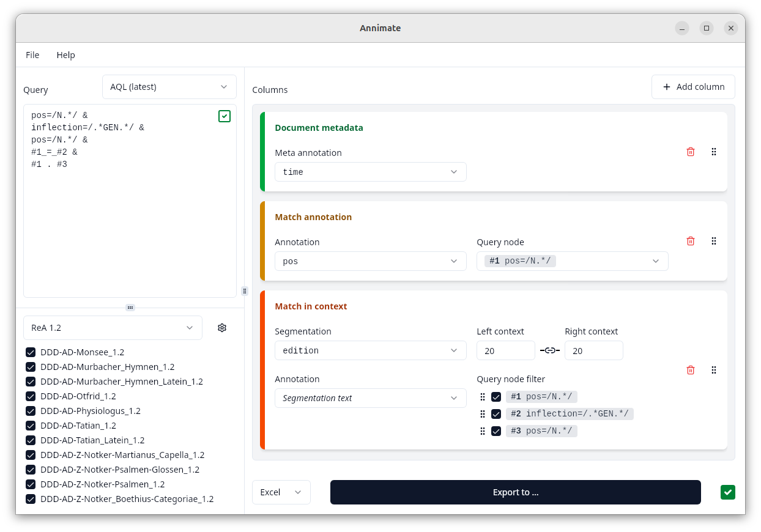Uncheck DDD-AD-Z-Notker-Martianus_Capella_1.2 corpus
The width and height of the screenshot is (761, 532).
pyautogui.click(x=31, y=455)
